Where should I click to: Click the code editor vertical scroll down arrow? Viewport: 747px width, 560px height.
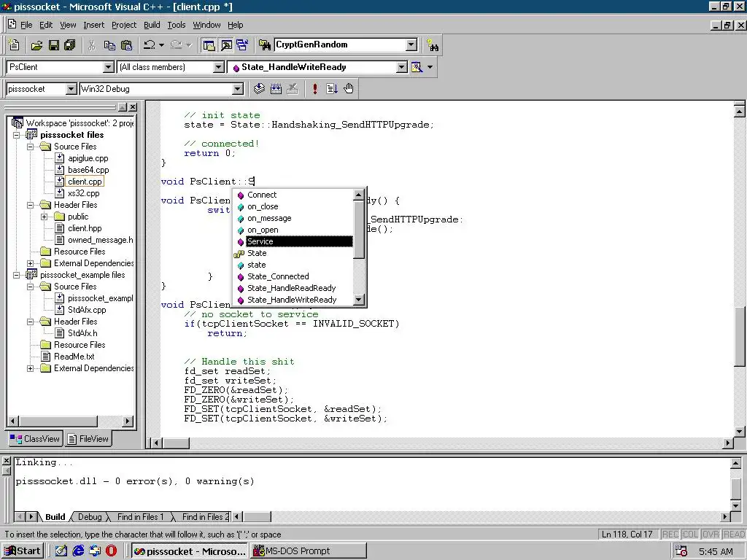pyautogui.click(x=740, y=432)
